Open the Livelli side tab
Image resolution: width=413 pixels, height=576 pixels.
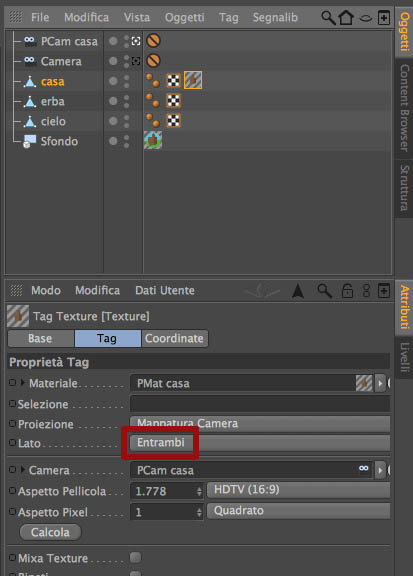(x=404, y=357)
